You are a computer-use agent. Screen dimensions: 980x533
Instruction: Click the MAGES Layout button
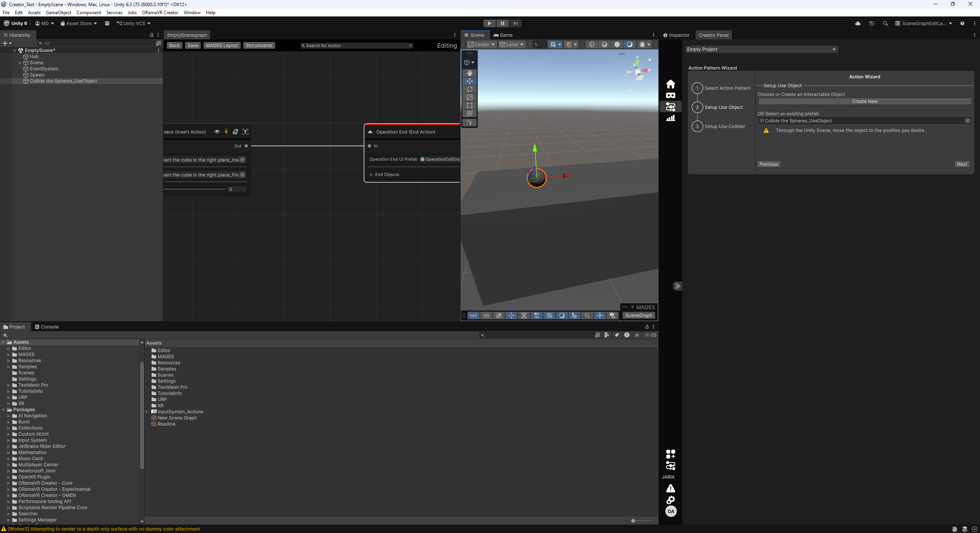click(x=222, y=46)
